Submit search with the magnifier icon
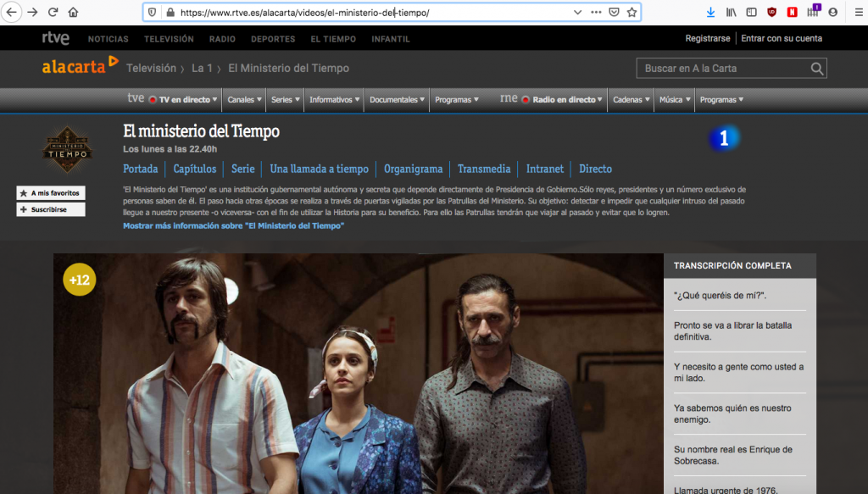 click(x=816, y=68)
